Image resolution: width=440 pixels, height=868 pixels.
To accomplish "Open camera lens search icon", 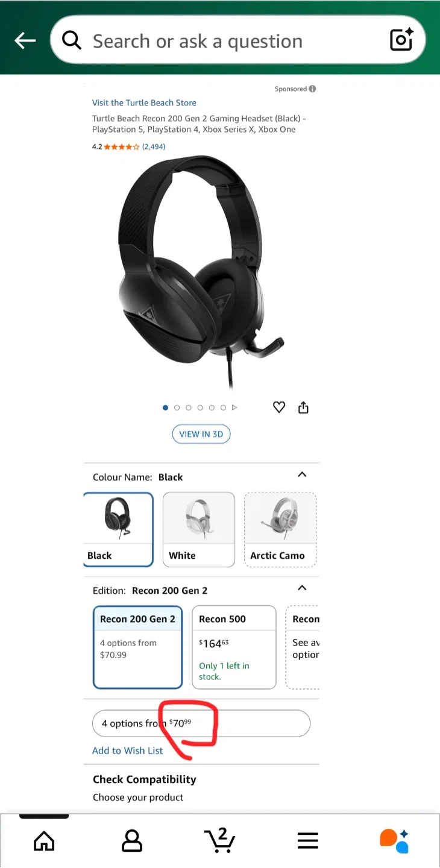I will pyautogui.click(x=401, y=40).
